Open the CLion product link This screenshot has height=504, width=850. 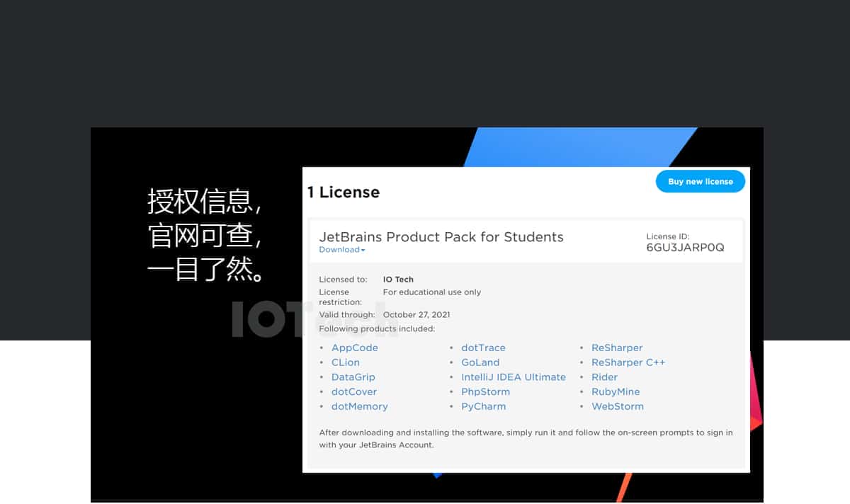346,362
